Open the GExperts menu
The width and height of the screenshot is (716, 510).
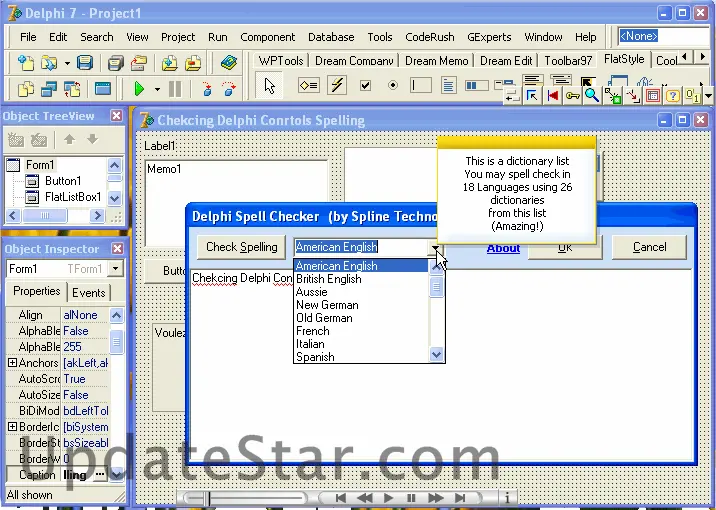pyautogui.click(x=489, y=37)
